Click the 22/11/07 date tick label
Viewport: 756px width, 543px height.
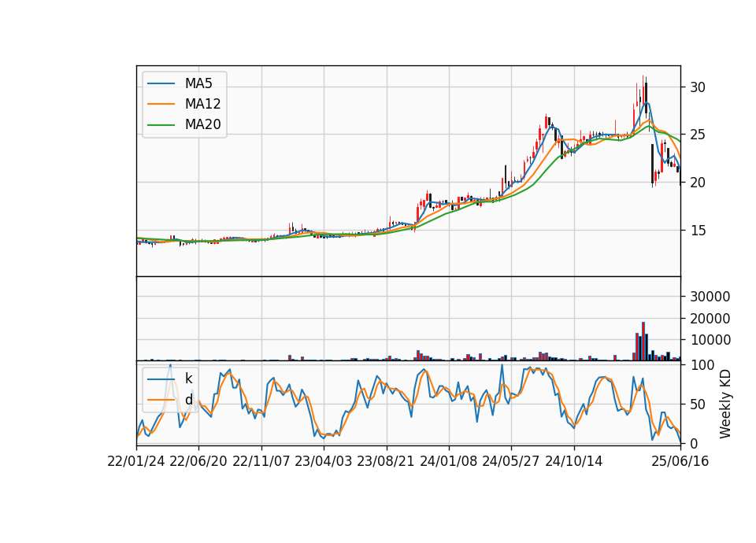[261, 462]
